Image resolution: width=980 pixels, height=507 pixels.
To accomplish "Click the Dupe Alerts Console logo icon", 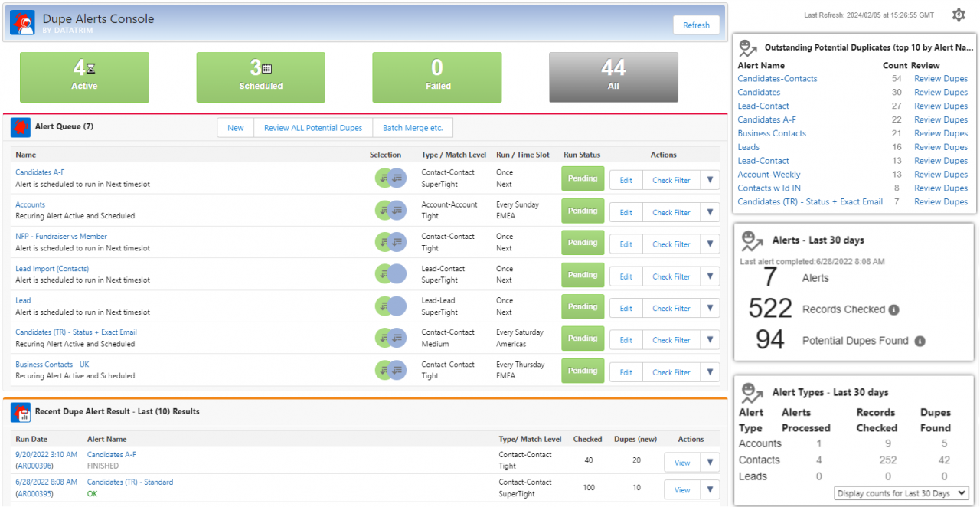I will pos(22,23).
